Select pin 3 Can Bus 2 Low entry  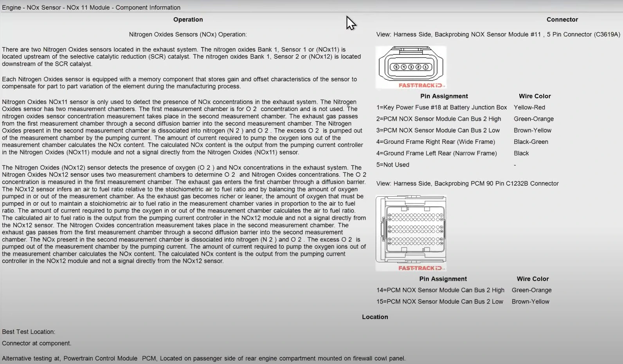click(438, 131)
